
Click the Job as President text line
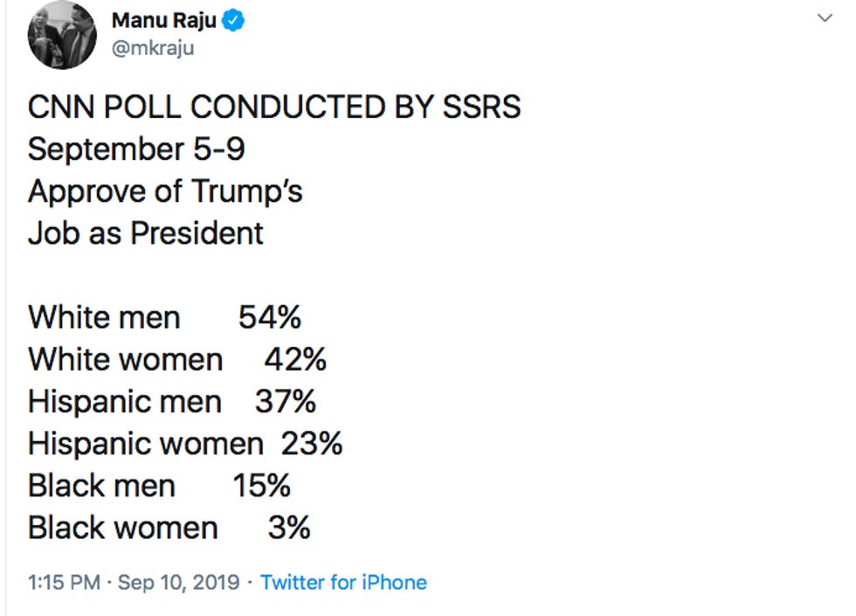pyautogui.click(x=146, y=233)
